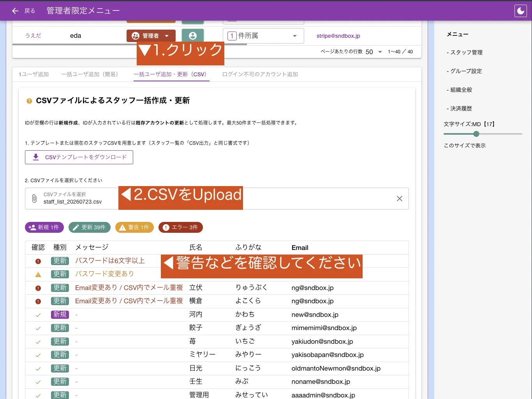The height and width of the screenshot is (399, 532).
Task: Filter by 警告 1件 chip
Action: pos(134,227)
